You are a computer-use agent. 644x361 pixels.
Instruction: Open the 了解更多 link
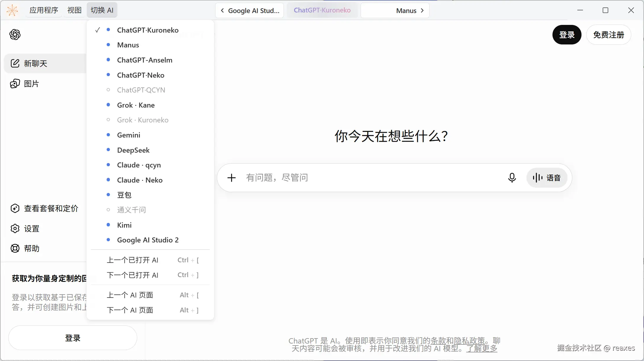[x=482, y=349]
